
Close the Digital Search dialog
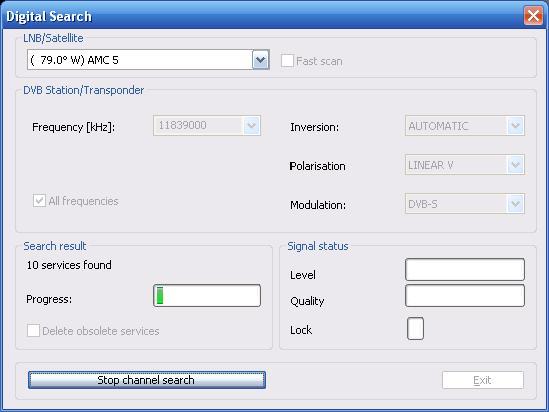533,16
